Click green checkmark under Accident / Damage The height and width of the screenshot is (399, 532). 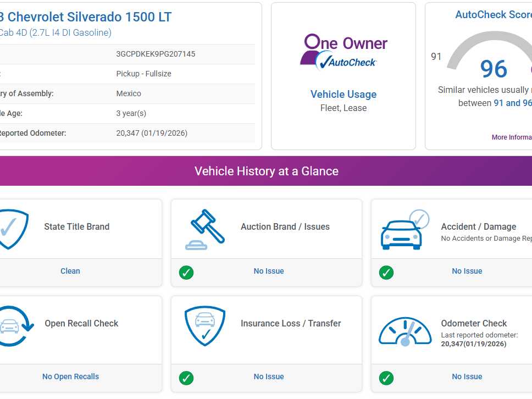coord(386,272)
